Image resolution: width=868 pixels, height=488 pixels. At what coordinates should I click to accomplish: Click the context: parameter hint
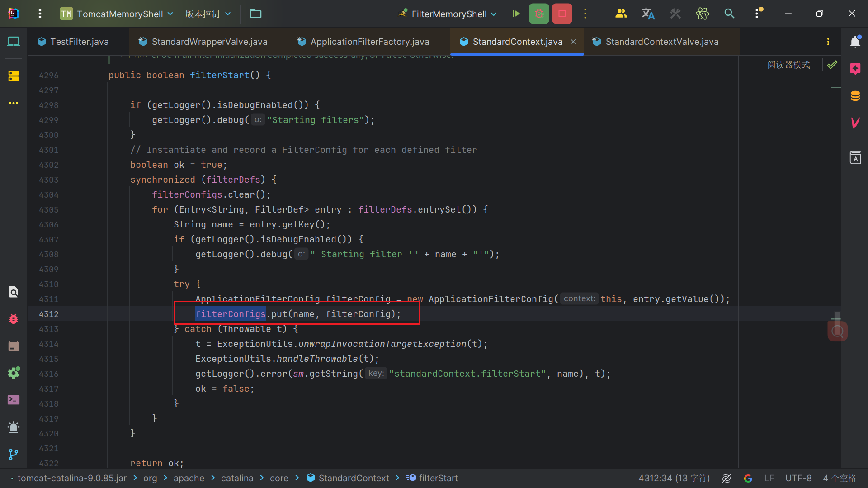(580, 298)
